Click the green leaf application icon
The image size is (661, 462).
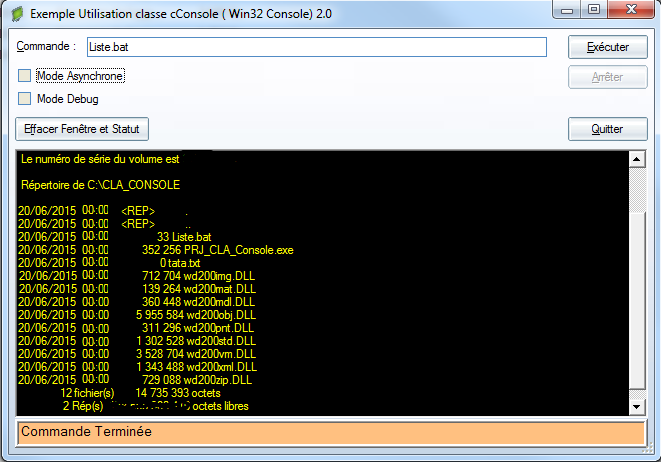point(17,14)
